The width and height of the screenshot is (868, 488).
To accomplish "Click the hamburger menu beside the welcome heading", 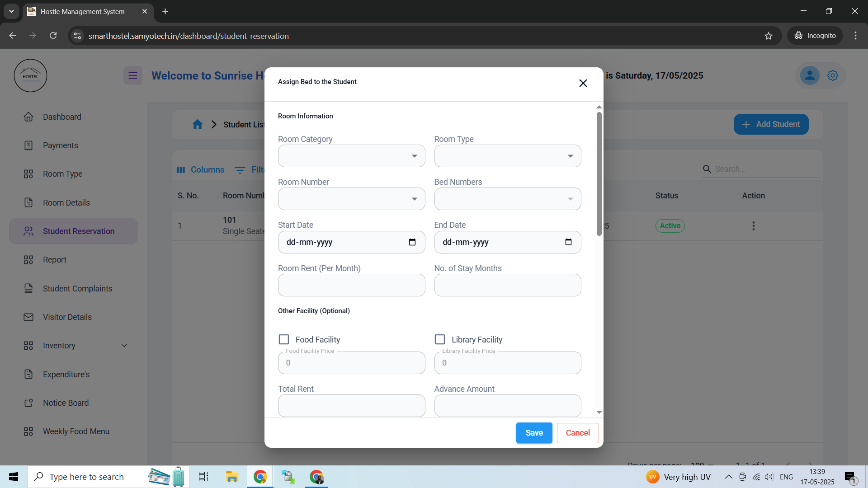I will (x=132, y=75).
